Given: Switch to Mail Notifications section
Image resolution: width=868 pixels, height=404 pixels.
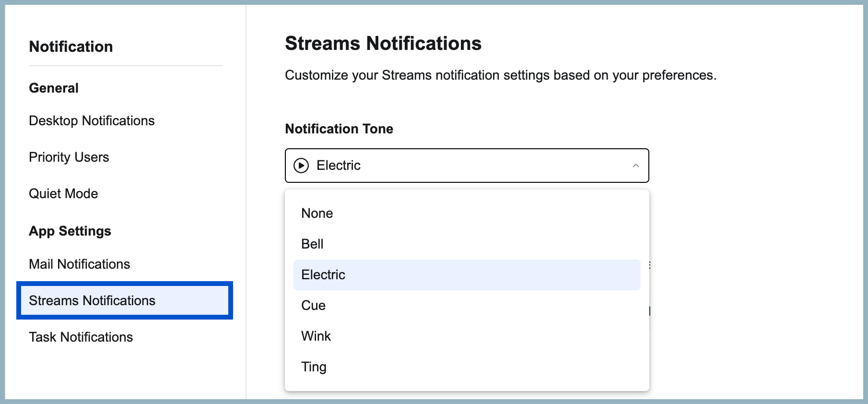Looking at the screenshot, I should pyautogui.click(x=79, y=264).
